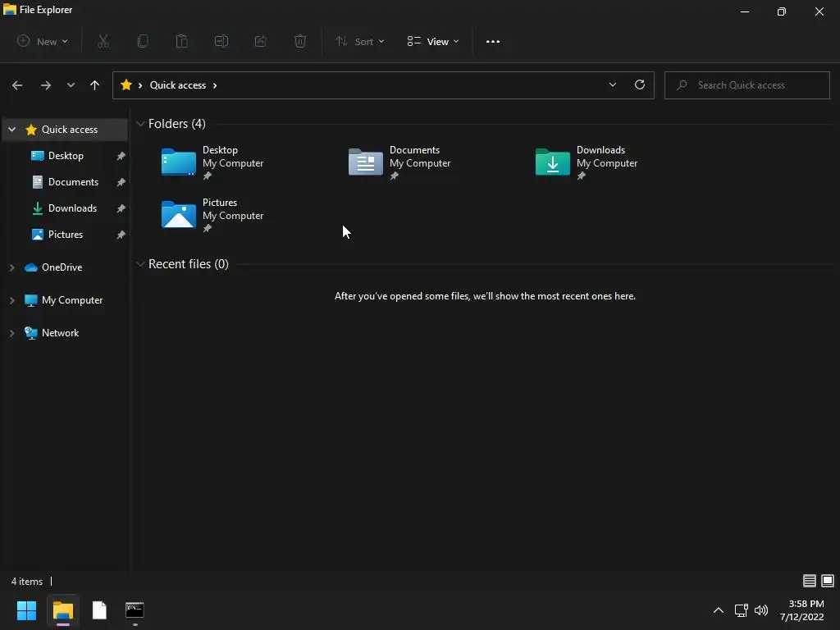Click the Copy icon in toolbar
The image size is (840, 630).
pyautogui.click(x=143, y=41)
